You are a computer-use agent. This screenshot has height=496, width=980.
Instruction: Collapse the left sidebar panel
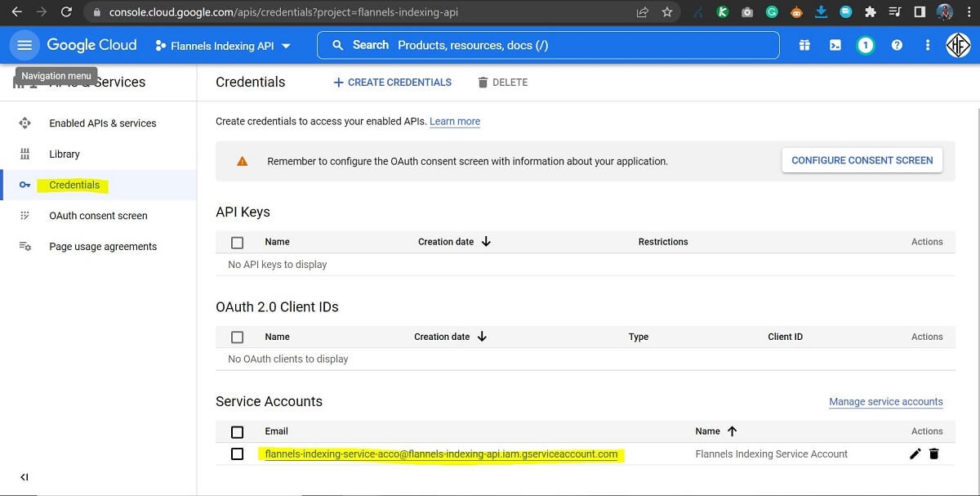pos(24,477)
